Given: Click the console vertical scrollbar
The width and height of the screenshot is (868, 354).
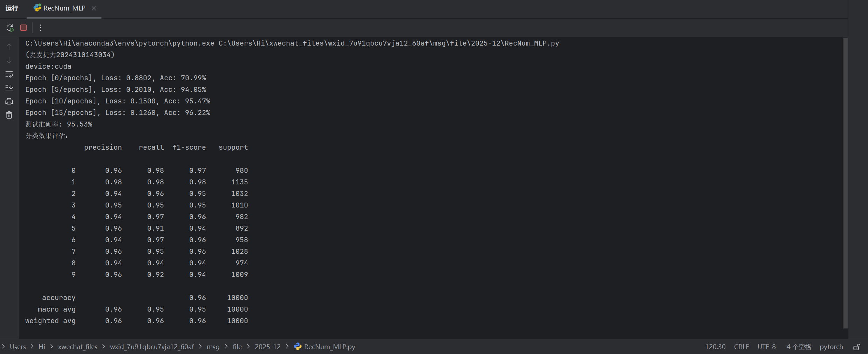Looking at the screenshot, I should [x=845, y=183].
